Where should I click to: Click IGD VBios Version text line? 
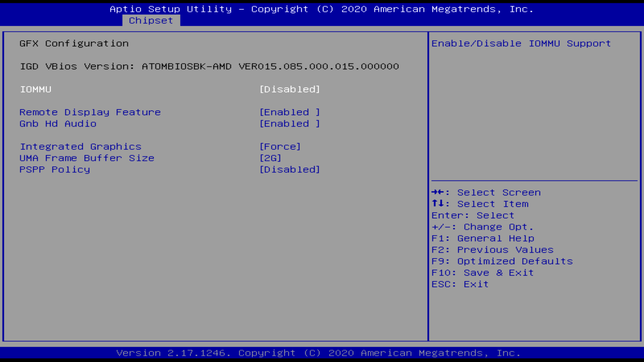209,66
